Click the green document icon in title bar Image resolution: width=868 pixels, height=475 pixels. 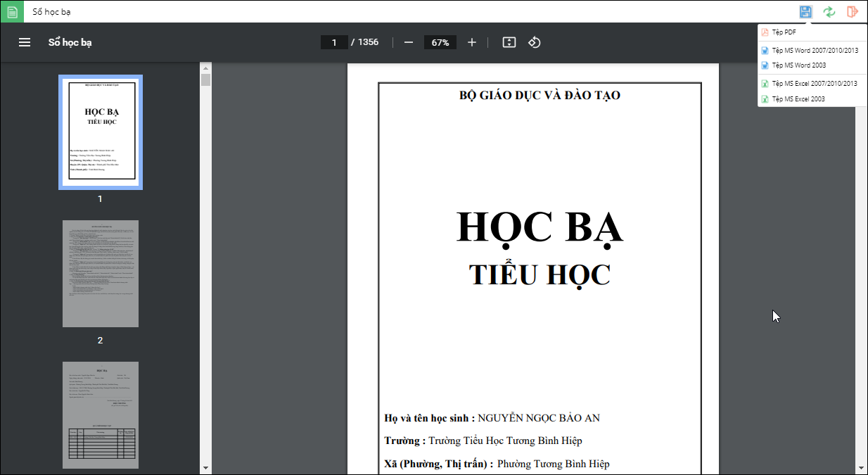coord(12,12)
